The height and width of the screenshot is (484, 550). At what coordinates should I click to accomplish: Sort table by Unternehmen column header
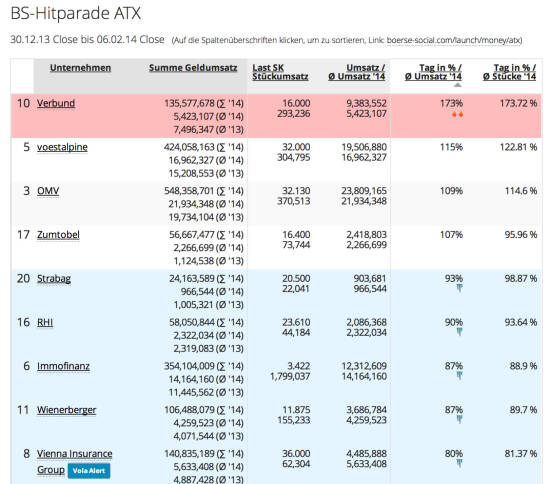pos(80,68)
